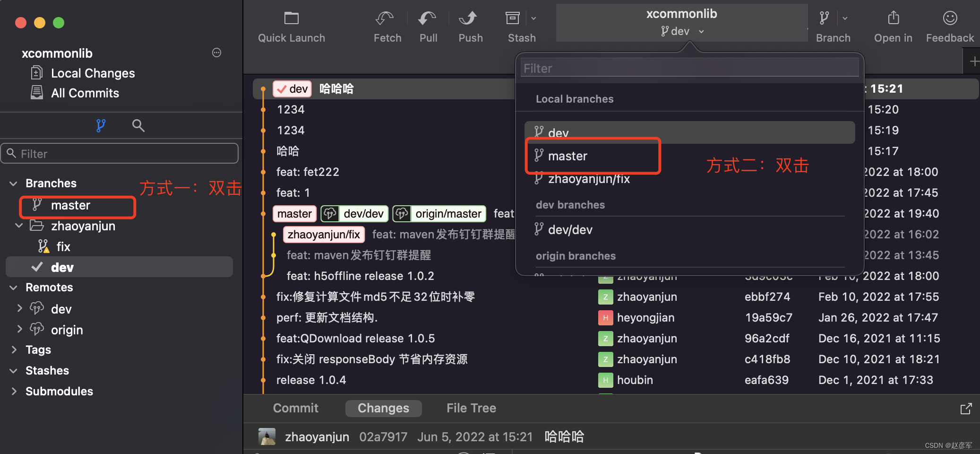Click the popup branch Filter field
980x454 pixels.
(x=689, y=68)
